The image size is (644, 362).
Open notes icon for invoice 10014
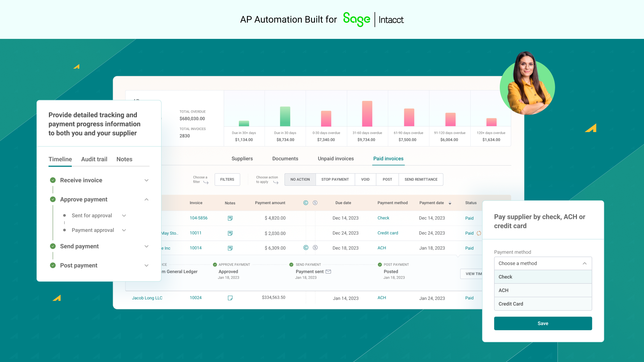230,248
